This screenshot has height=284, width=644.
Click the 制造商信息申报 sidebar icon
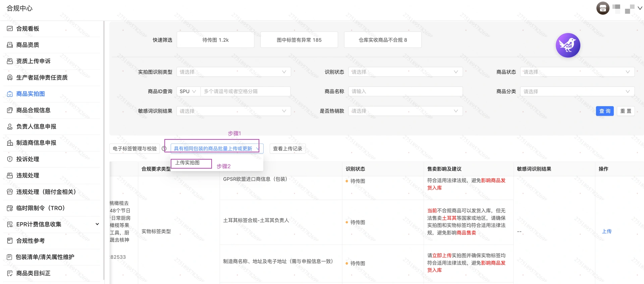tap(10, 143)
